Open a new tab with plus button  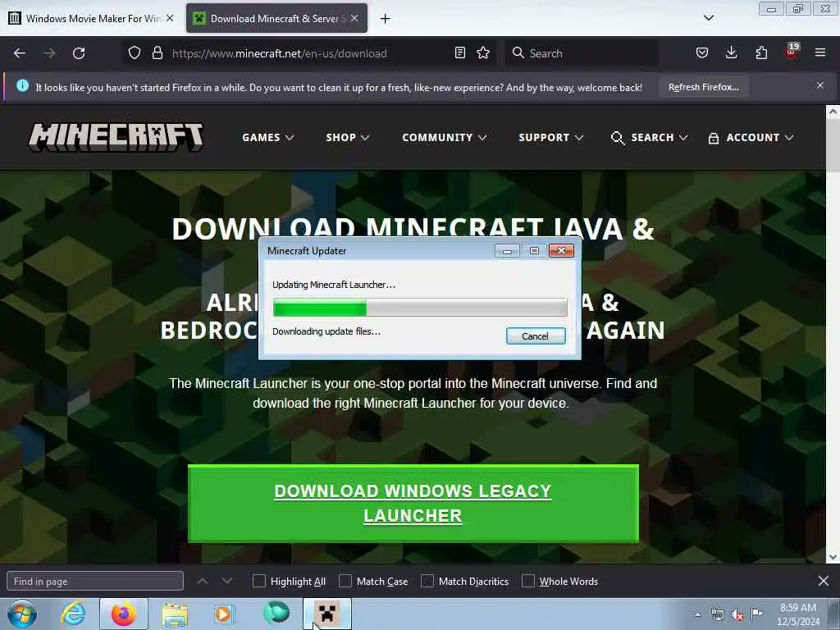tap(386, 19)
